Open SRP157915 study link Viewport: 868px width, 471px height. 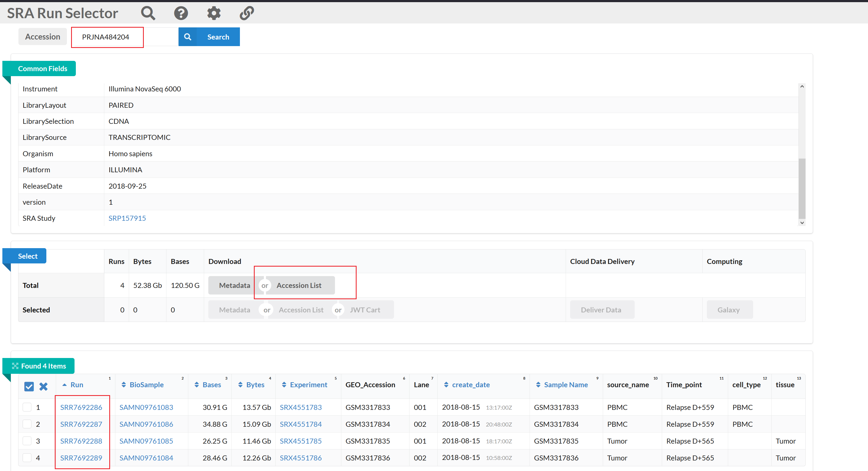click(x=127, y=218)
